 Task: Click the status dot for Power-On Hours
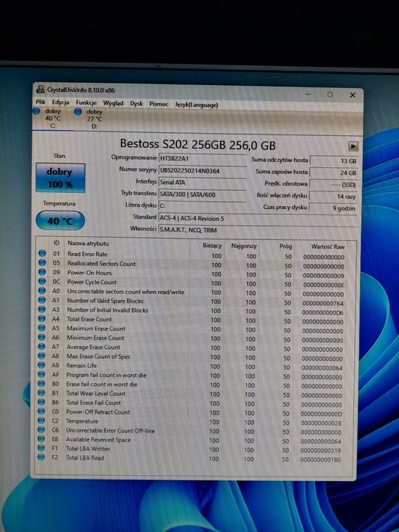click(42, 272)
